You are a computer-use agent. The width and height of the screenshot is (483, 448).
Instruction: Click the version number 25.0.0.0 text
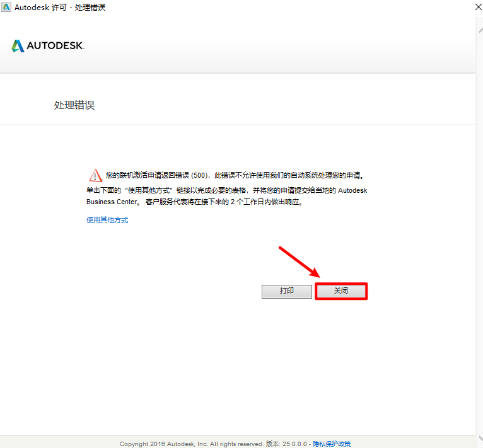point(294,444)
